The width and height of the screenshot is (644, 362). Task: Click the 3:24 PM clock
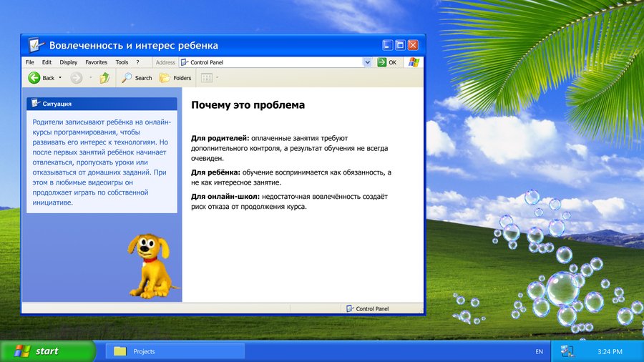[610, 352]
